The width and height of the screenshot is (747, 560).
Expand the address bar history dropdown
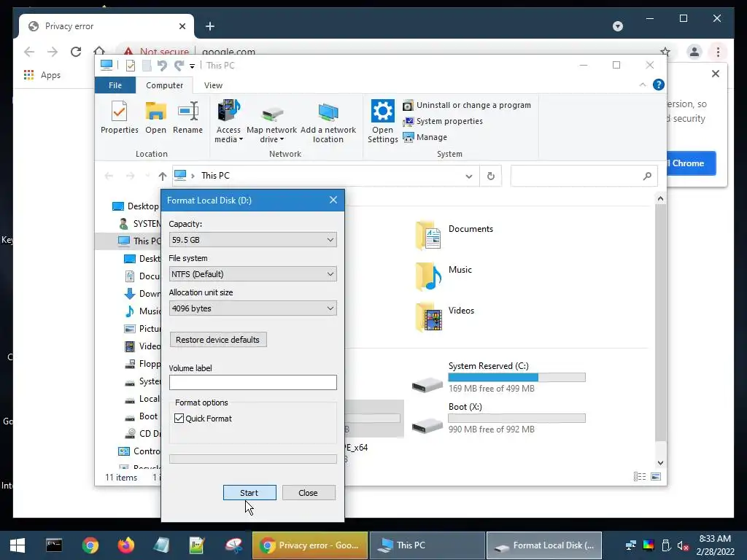coord(469,176)
